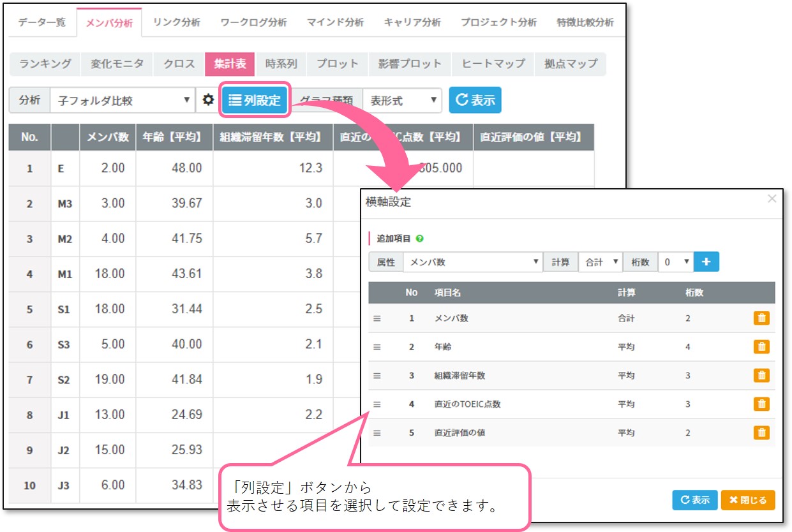792x532 pixels.
Task: Grab the drag handle of the メンバ数 row
Action: click(x=377, y=318)
